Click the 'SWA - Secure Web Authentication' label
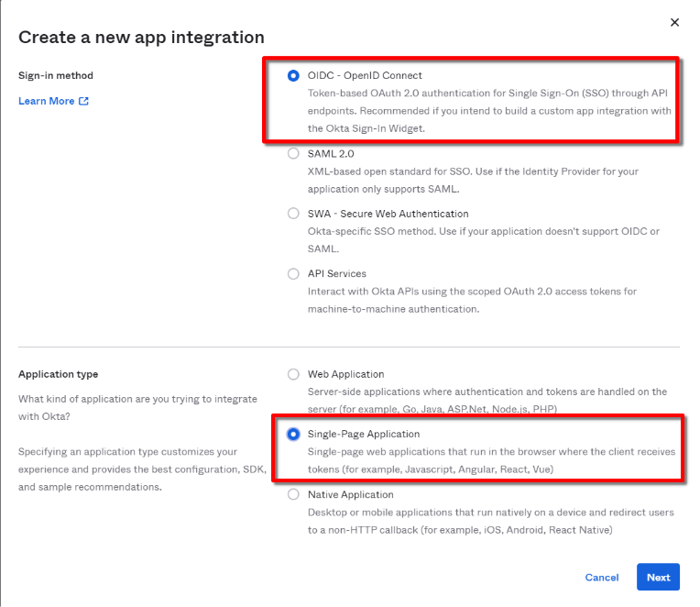The width and height of the screenshot is (700, 607). point(388,214)
